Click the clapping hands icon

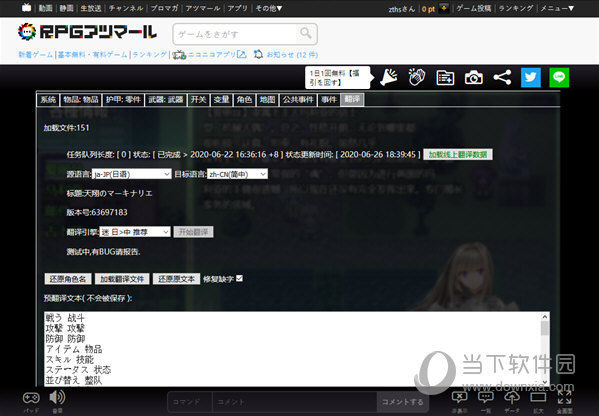(x=416, y=78)
